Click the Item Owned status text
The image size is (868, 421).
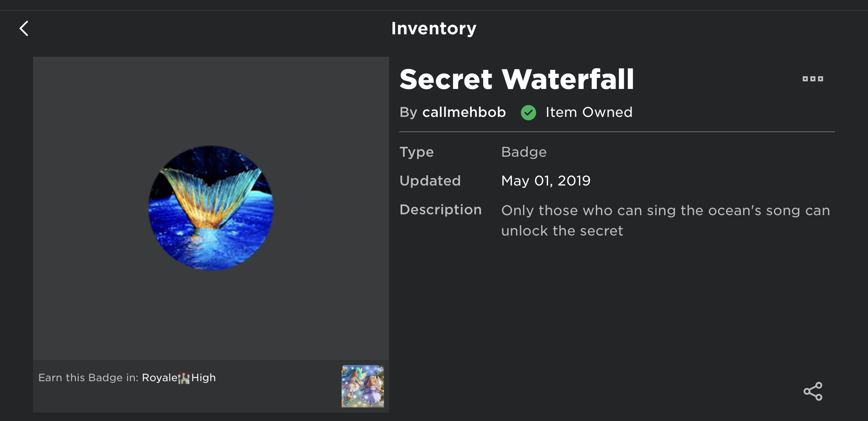point(589,112)
